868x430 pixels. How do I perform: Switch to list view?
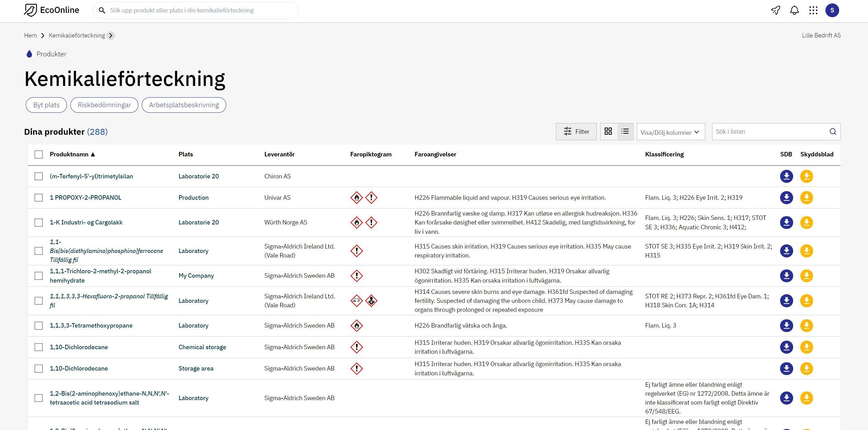(x=625, y=131)
